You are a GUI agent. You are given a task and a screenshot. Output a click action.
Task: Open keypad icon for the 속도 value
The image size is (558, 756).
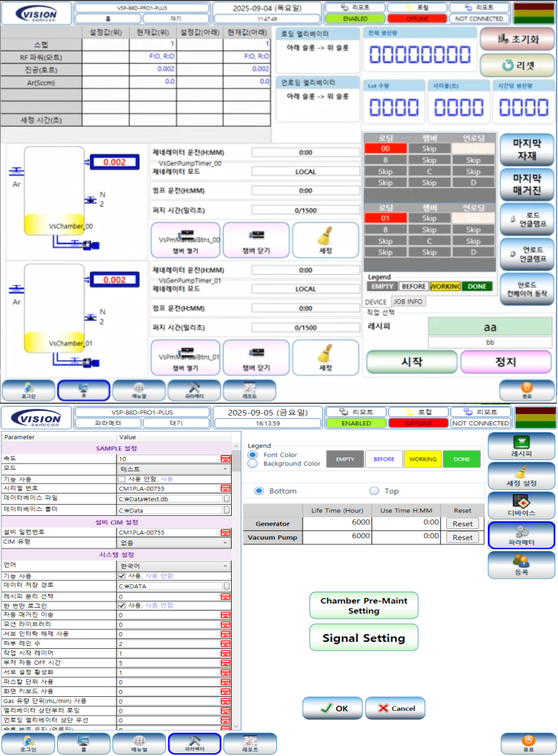225,459
